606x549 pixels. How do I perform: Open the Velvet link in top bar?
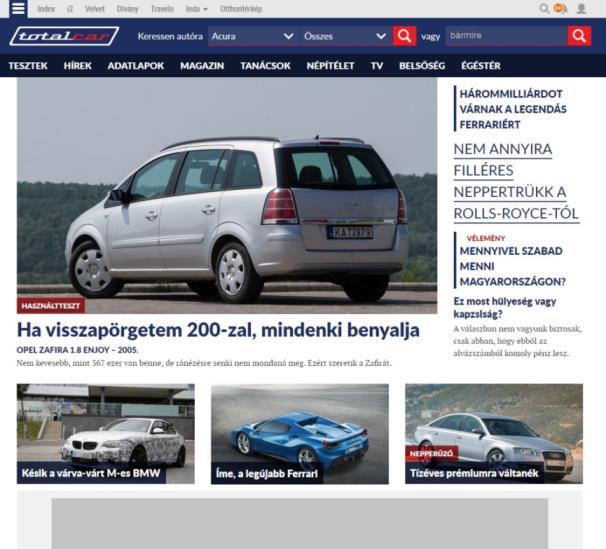click(x=95, y=9)
